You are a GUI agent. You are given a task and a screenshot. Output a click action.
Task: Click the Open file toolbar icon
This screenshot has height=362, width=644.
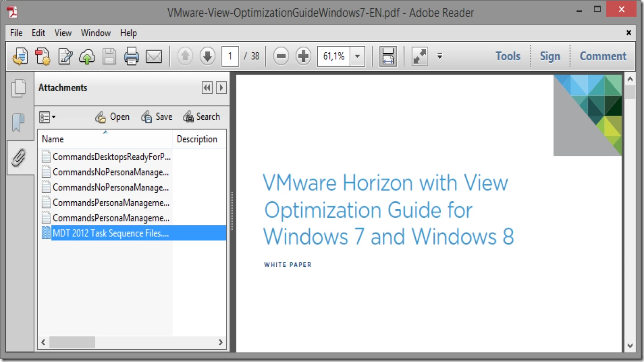coord(19,57)
